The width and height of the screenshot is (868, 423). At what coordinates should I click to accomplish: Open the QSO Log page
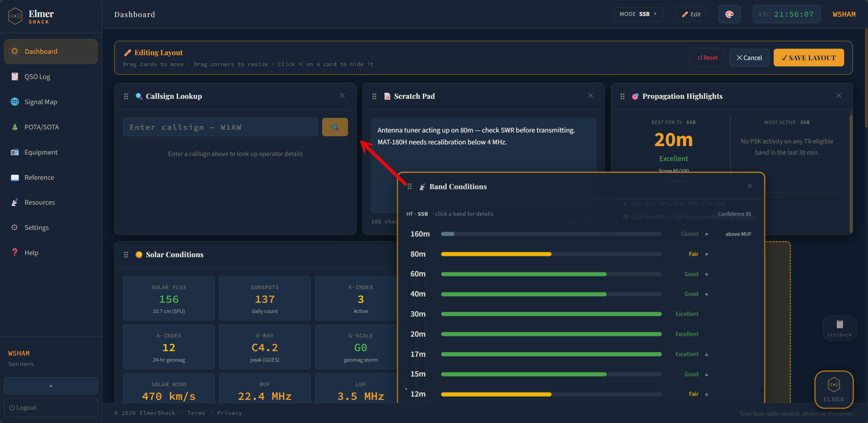[51, 77]
